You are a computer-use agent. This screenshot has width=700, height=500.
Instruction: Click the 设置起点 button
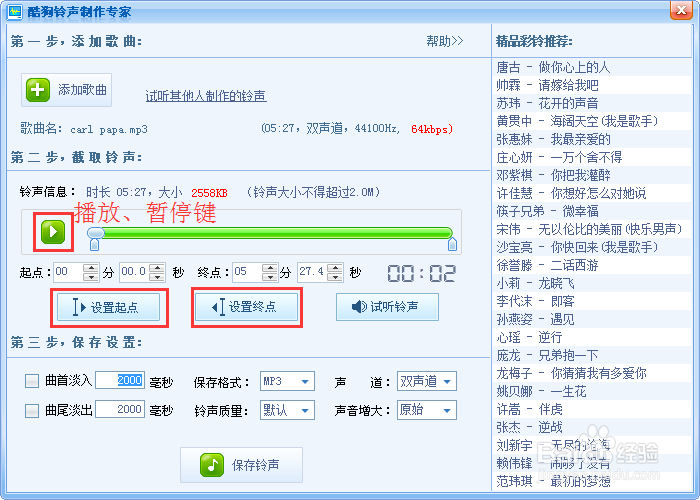(108, 307)
